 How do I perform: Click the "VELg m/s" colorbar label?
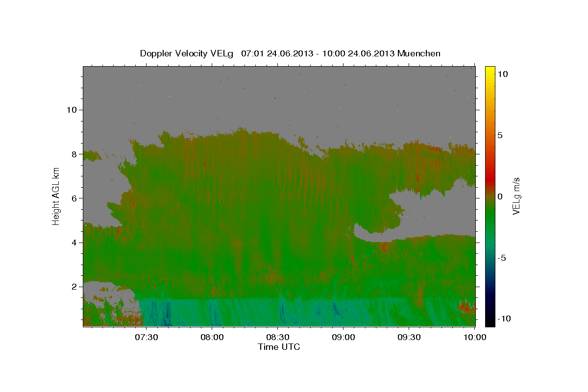coord(516,196)
